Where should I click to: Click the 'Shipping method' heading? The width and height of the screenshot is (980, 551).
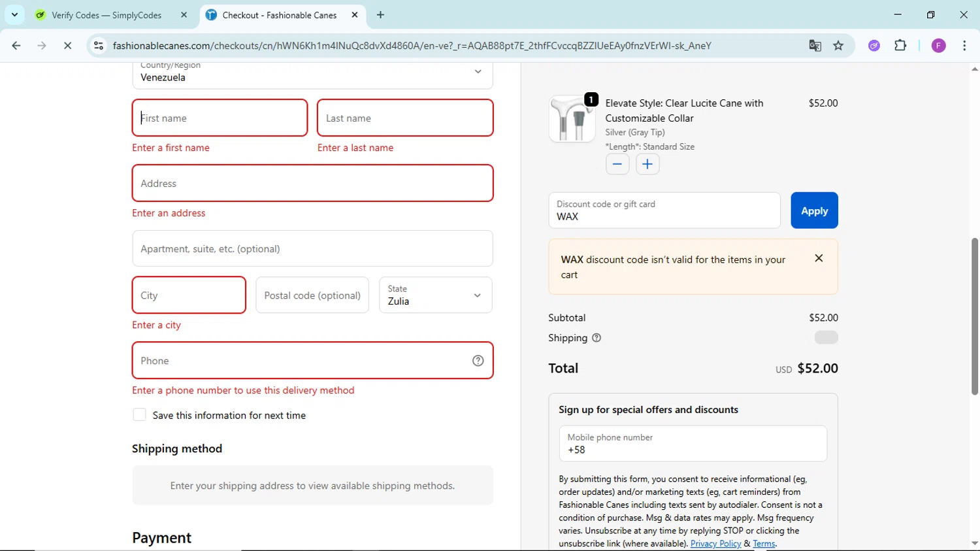(177, 448)
